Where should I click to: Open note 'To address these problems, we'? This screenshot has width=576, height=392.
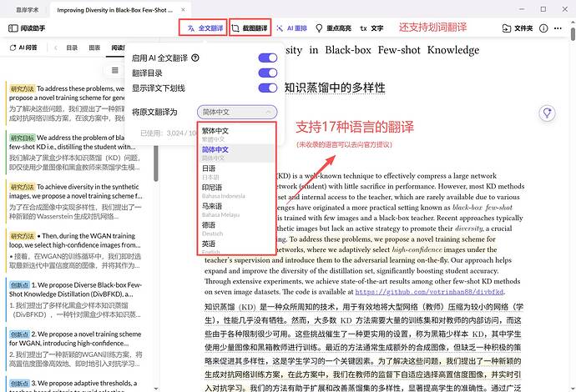point(65,103)
